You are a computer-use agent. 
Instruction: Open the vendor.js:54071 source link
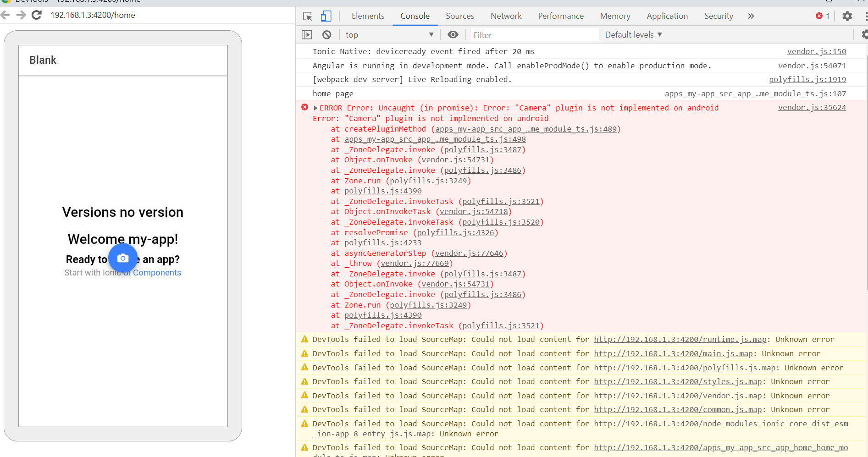click(812, 66)
